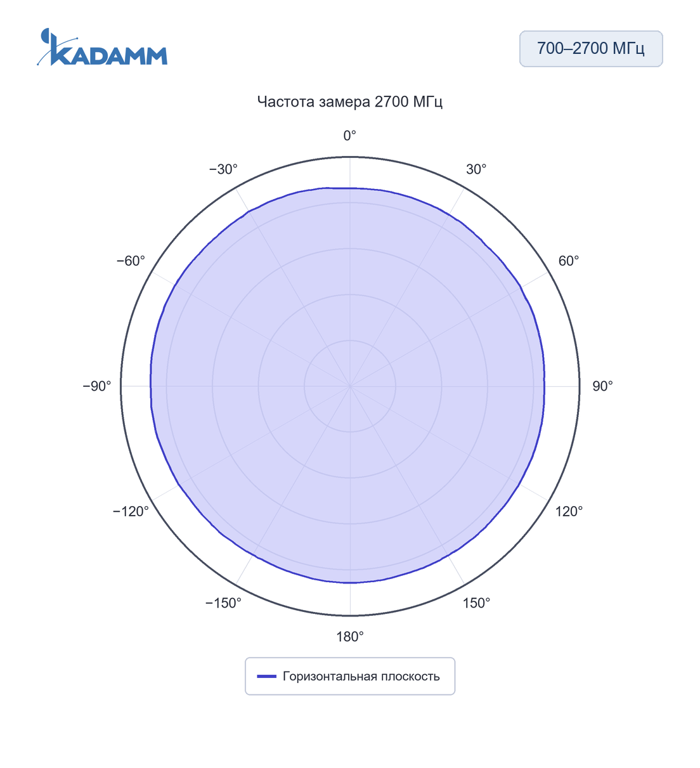Click the −60° angle label
The image size is (700, 768).
[x=131, y=261]
